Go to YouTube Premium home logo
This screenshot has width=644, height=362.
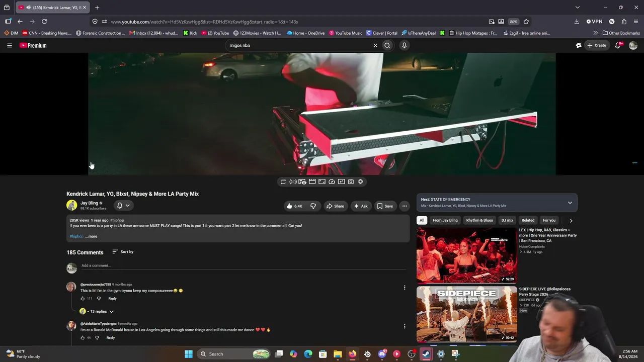[33, 45]
